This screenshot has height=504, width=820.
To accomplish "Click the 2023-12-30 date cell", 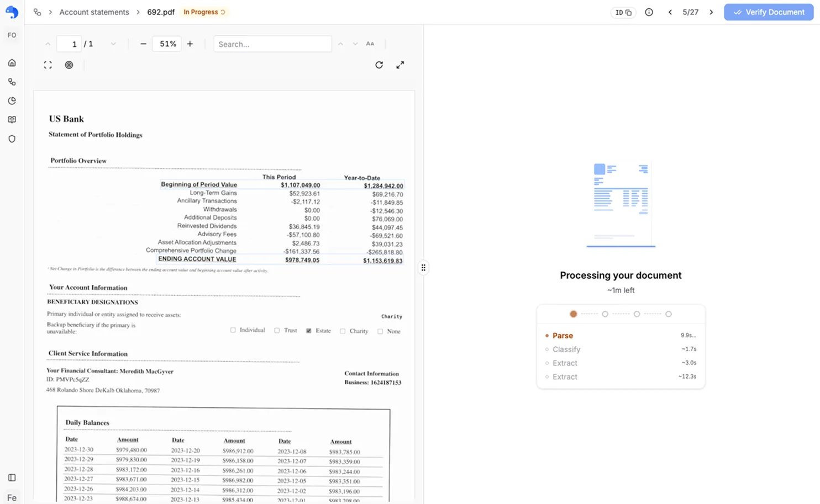I will coord(79,449).
